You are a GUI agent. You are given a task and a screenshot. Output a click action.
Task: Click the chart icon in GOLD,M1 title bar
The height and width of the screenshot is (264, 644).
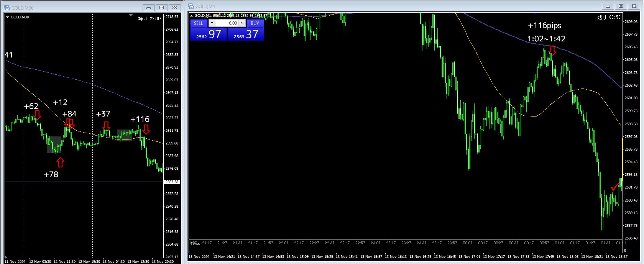point(191,6)
